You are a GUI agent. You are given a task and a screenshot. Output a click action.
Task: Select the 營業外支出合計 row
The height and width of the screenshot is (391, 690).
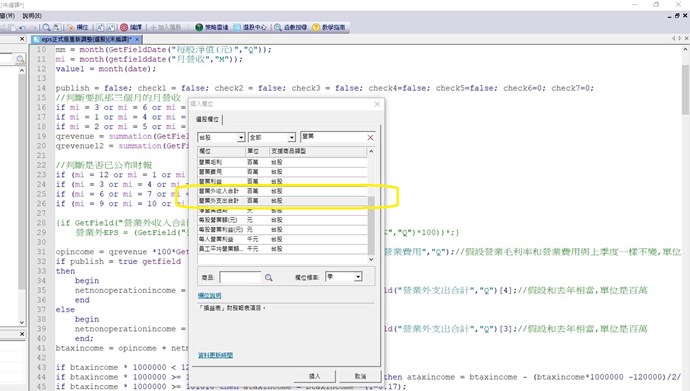(282, 201)
